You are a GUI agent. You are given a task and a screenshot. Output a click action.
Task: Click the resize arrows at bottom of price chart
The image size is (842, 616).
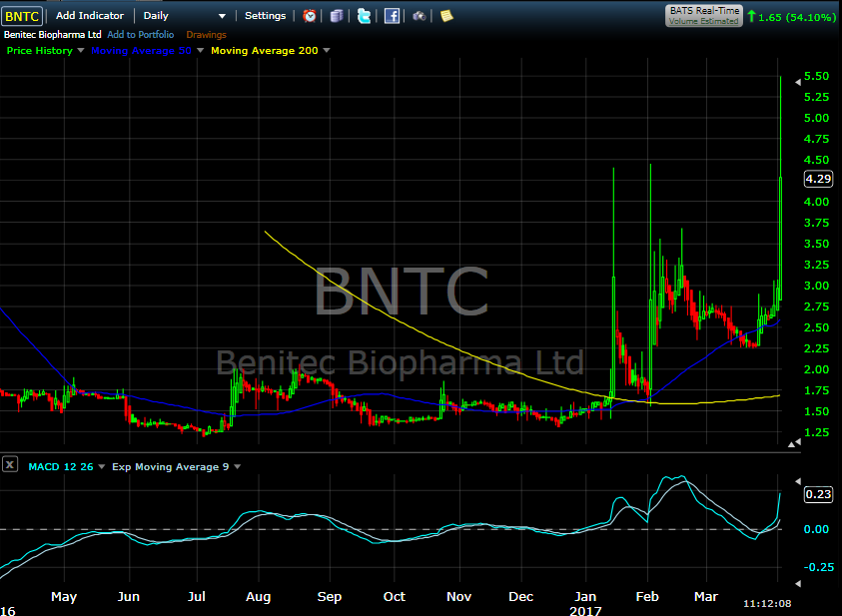coord(795,442)
